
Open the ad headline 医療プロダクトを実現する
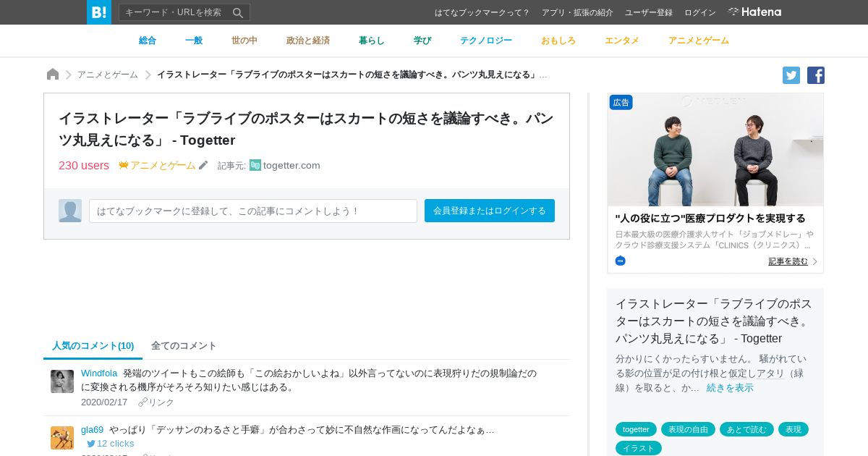[x=710, y=218]
